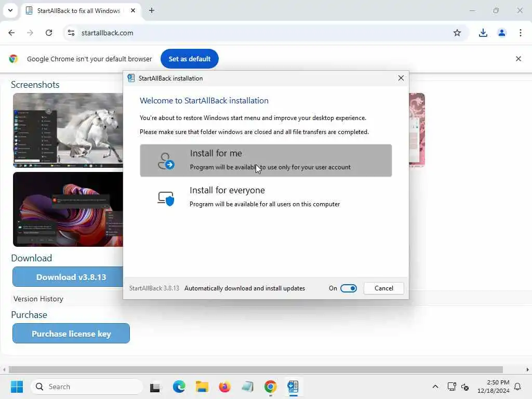
Task: Open File Explorer from taskbar
Action: click(202, 387)
